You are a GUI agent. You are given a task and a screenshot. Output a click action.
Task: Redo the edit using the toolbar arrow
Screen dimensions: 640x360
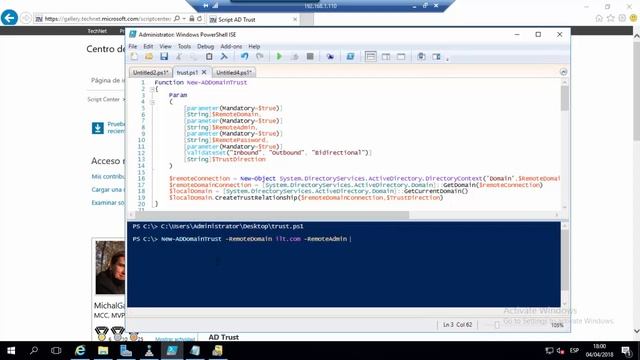[259, 57]
